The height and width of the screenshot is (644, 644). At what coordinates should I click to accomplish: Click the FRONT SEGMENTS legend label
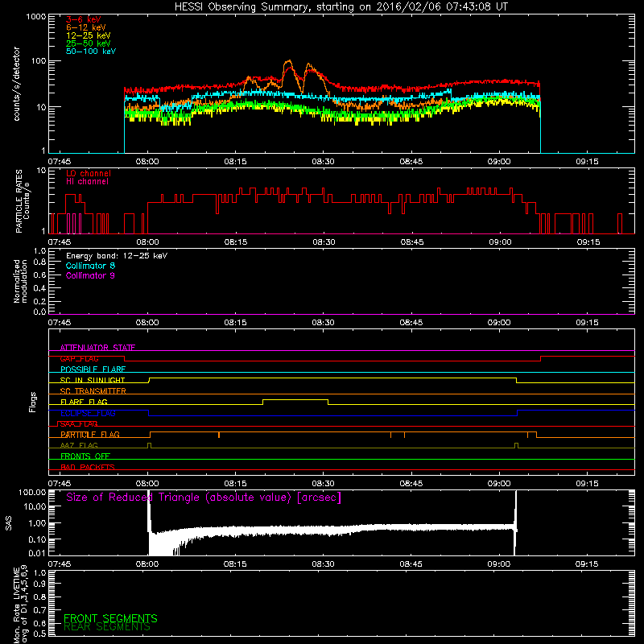[x=110, y=618]
